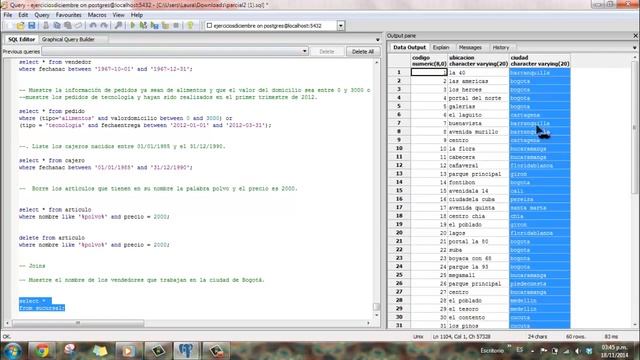This screenshot has width=640, height=360.
Task: Open sticky notes icon on taskbar
Action: [99, 351]
